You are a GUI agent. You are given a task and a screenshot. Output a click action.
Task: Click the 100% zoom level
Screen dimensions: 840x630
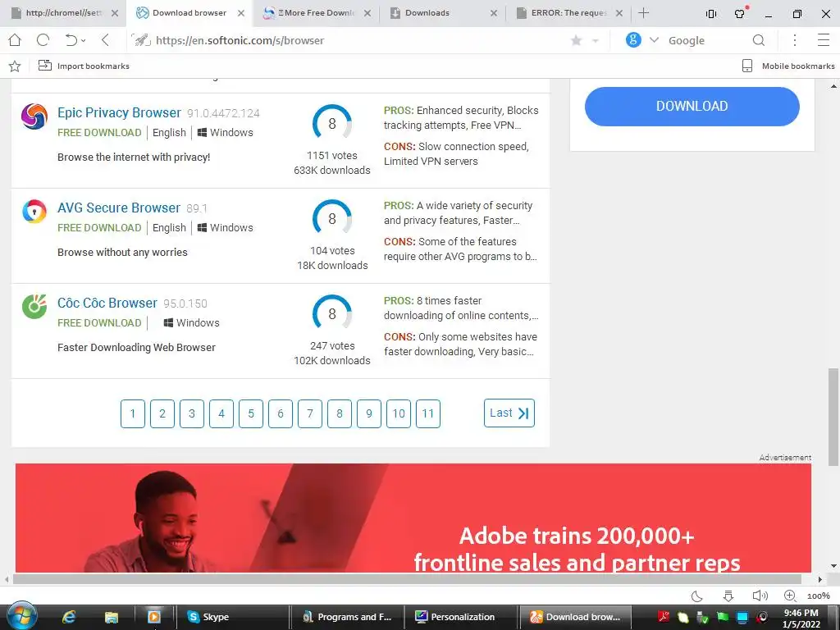click(819, 596)
